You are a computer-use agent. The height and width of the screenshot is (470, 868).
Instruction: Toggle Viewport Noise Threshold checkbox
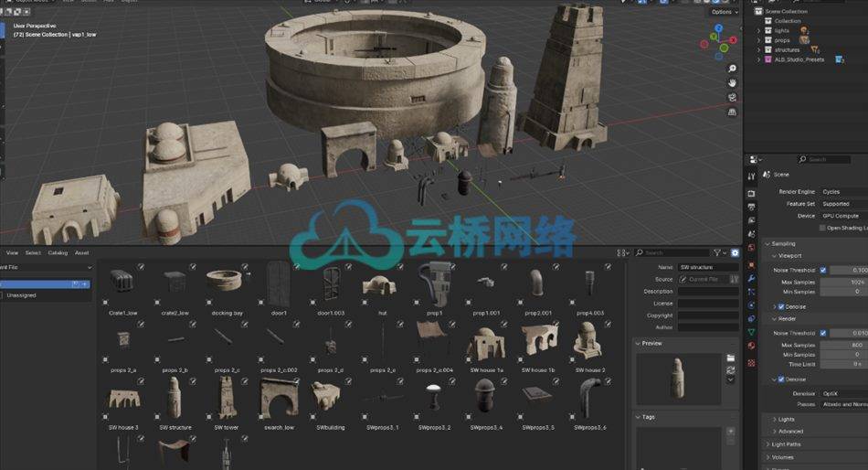pyautogui.click(x=823, y=270)
